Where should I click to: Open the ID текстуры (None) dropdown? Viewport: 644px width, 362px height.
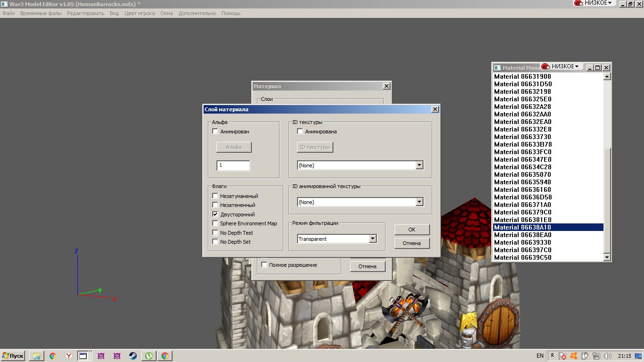pos(419,165)
